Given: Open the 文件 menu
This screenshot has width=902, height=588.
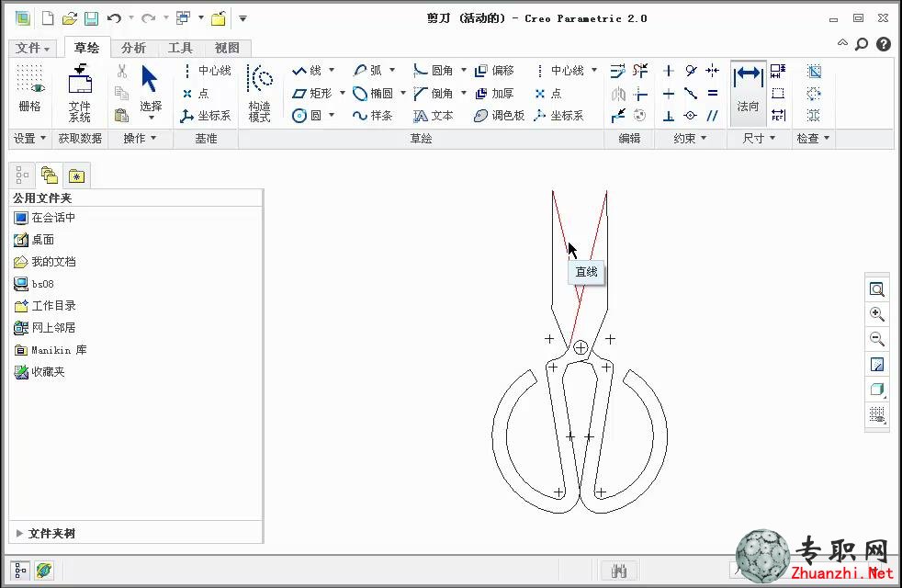Looking at the screenshot, I should point(32,48).
